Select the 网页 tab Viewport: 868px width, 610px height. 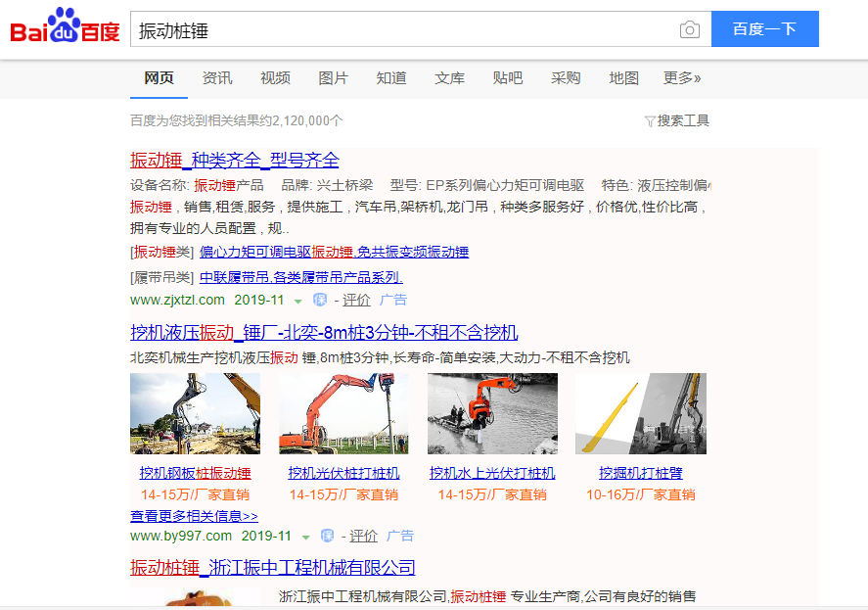pyautogui.click(x=159, y=78)
